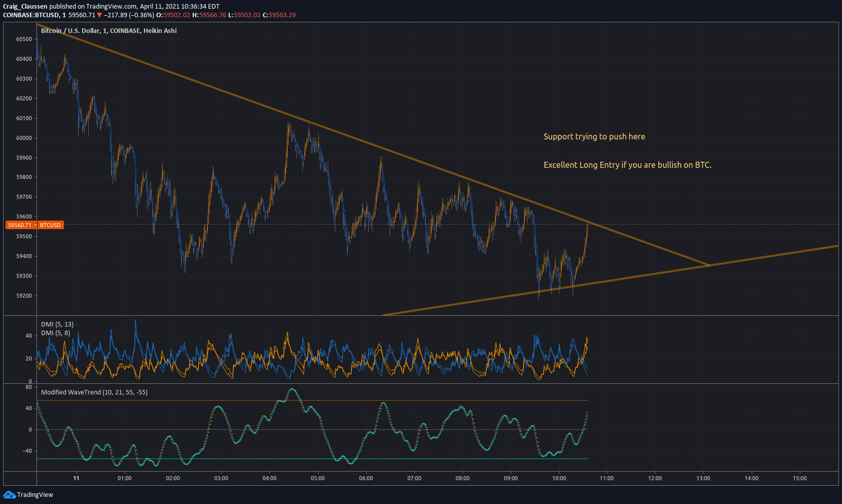Click the Craig_Claussen author name
Image resolution: width=842 pixels, height=504 pixels.
[25, 7]
